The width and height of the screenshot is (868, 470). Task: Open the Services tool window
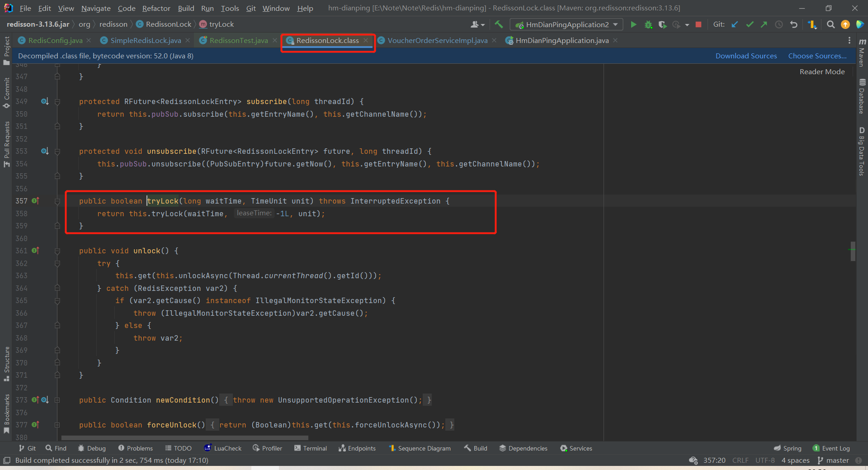point(576,448)
